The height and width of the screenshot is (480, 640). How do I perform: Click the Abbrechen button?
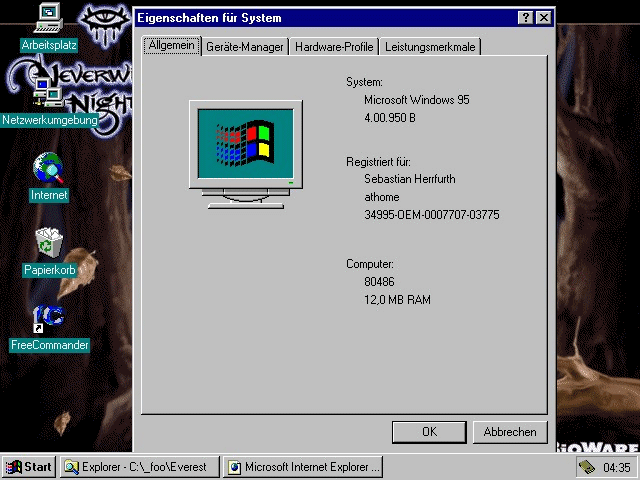[x=510, y=432]
